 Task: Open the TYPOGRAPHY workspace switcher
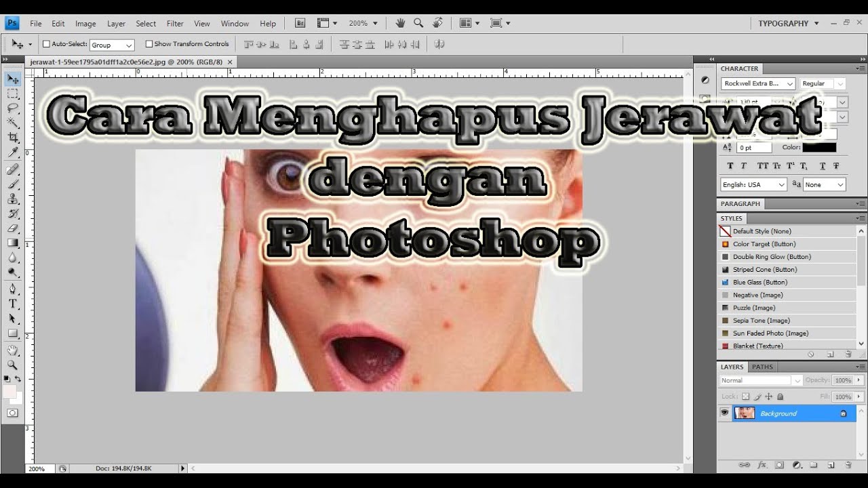coord(789,23)
